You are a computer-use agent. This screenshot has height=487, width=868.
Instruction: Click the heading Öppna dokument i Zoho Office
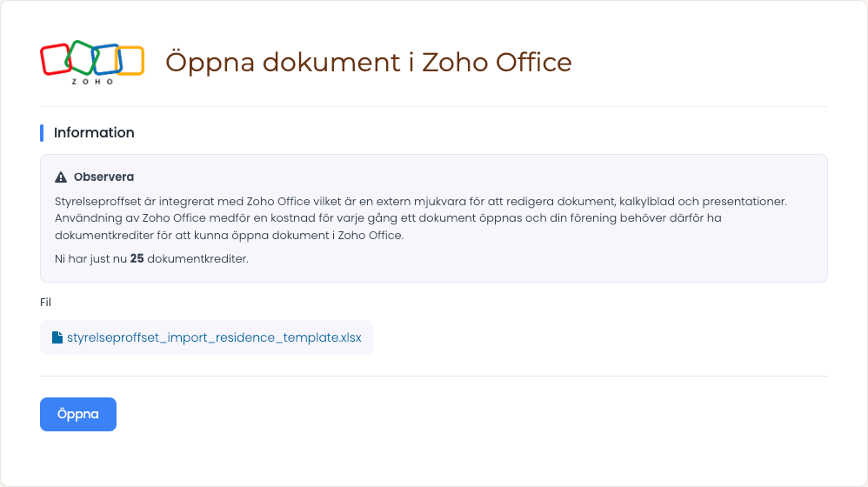pos(368,62)
